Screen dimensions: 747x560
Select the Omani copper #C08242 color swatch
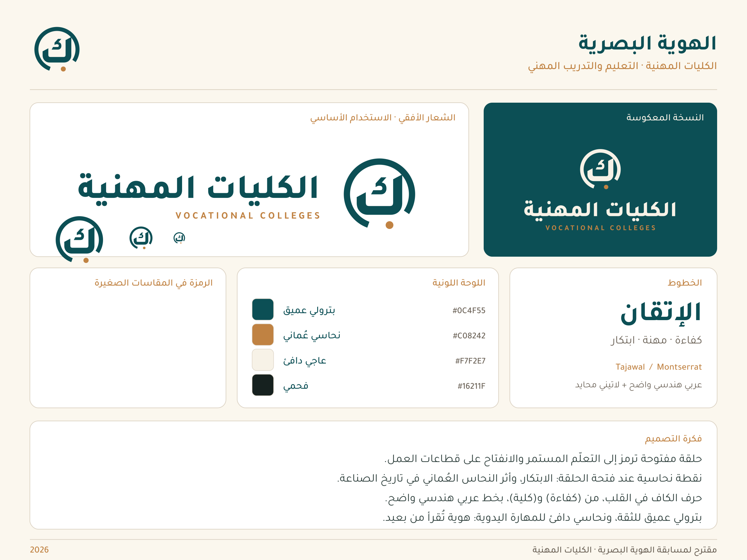[263, 334]
